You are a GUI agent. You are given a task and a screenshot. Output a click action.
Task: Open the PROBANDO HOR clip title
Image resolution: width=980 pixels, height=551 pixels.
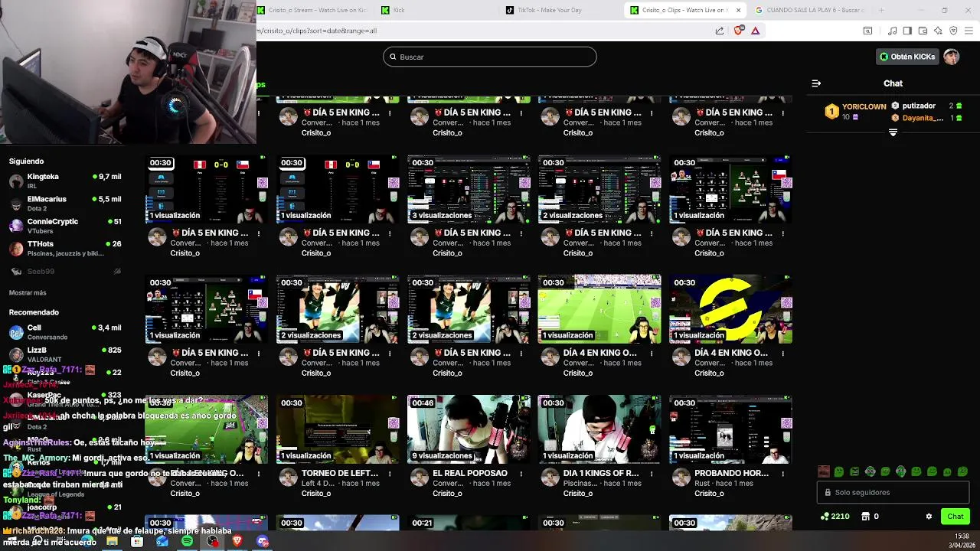click(731, 473)
